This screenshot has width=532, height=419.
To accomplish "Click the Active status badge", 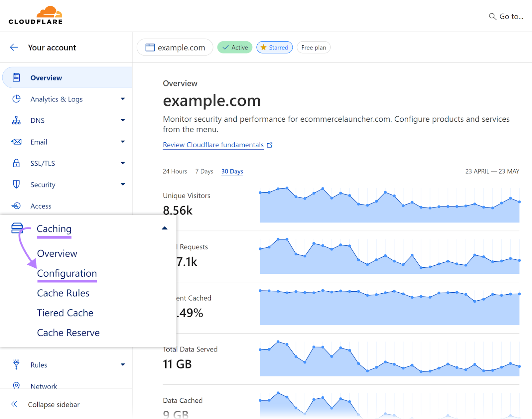I will (235, 47).
